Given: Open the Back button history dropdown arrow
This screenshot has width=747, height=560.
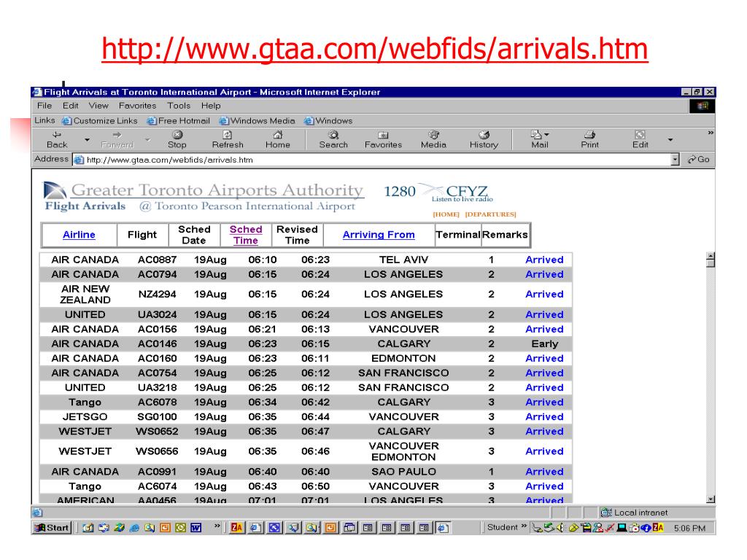Looking at the screenshot, I should (88, 139).
